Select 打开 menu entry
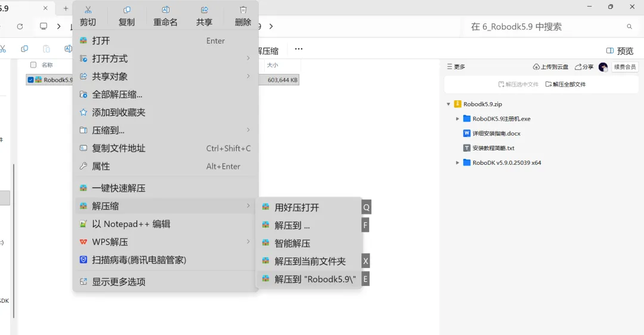Viewport: 644px width, 335px height. pos(166,41)
